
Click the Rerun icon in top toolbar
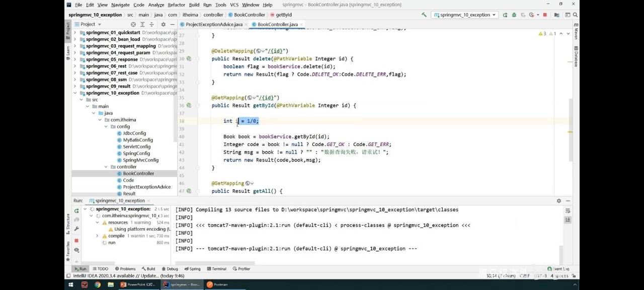[x=506, y=15]
